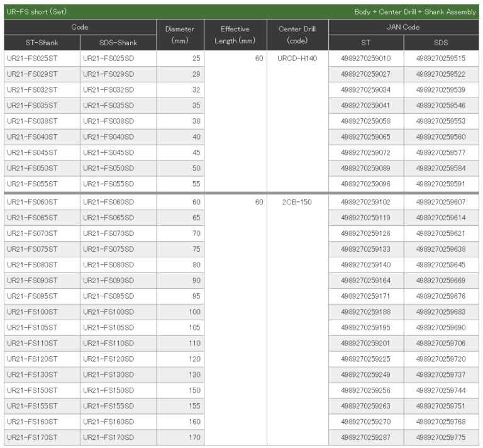483x448 pixels.
Task: Click the JAN Code header cell
Action: coord(402,27)
